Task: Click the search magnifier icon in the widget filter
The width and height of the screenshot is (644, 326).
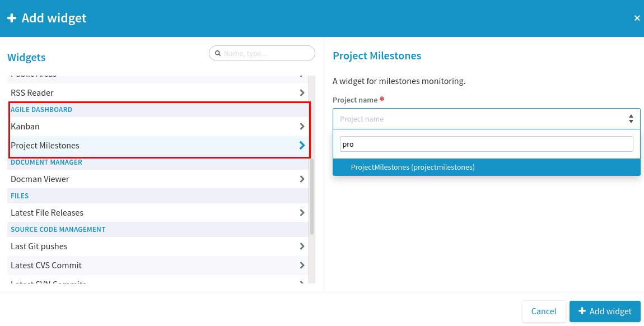Action: 218,53
